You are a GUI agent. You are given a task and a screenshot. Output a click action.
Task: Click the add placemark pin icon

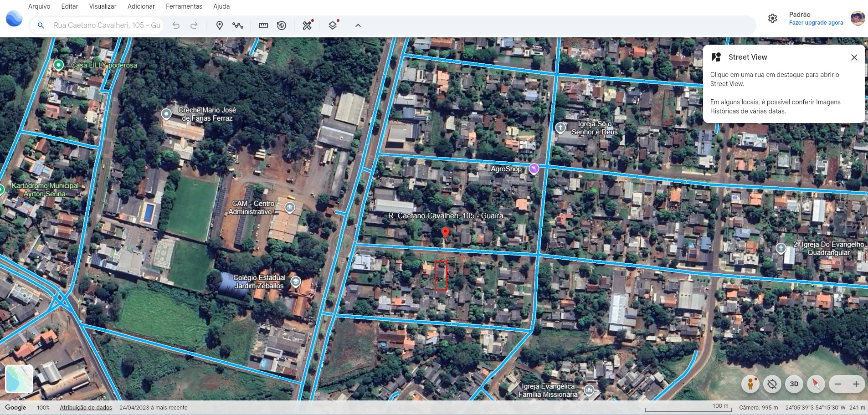tap(219, 26)
